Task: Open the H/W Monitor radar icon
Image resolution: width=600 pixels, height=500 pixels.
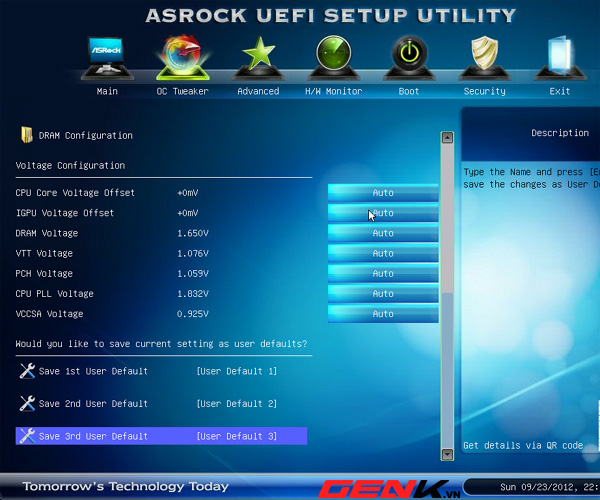Action: [x=333, y=57]
